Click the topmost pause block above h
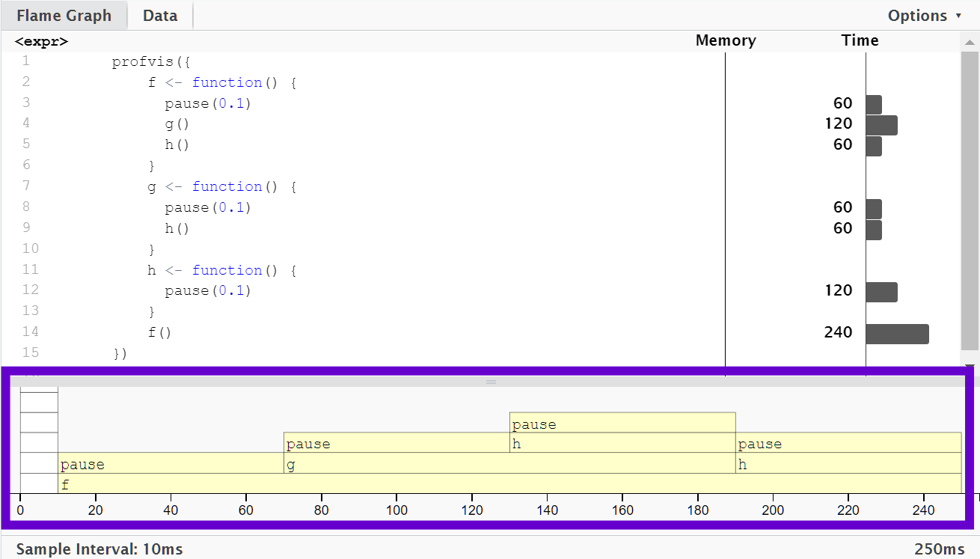This screenshot has height=559, width=980. tap(622, 423)
